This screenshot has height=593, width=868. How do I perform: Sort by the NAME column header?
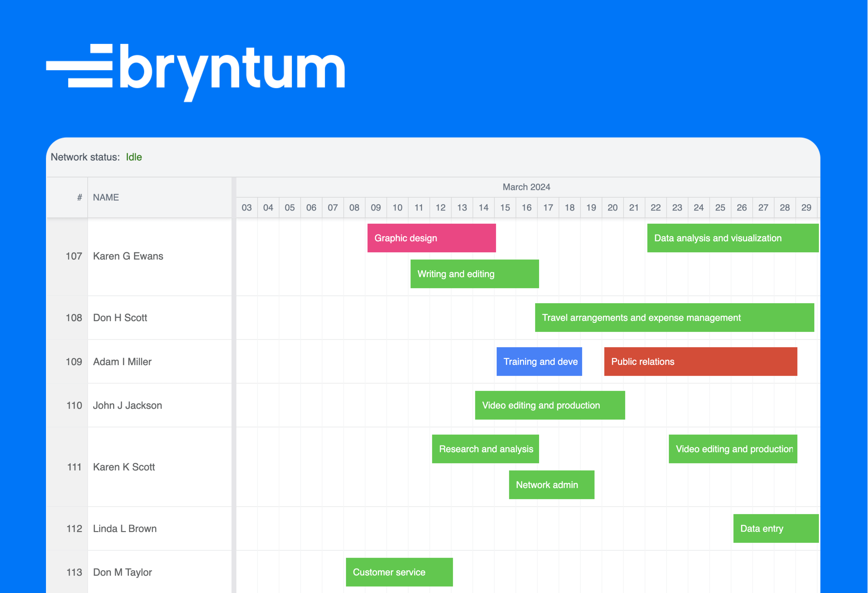coord(160,197)
